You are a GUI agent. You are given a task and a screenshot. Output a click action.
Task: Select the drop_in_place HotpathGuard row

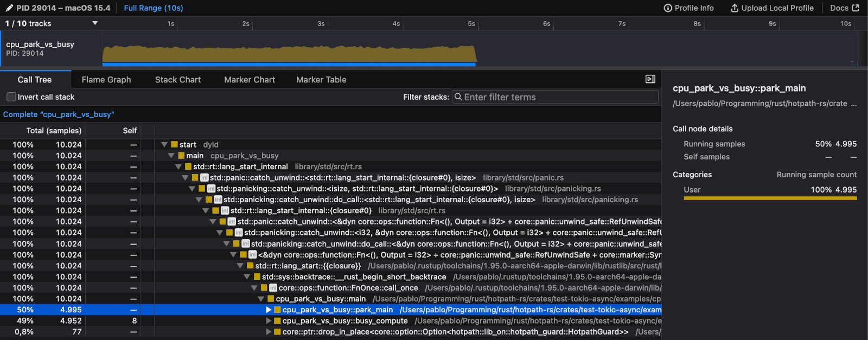(330, 332)
